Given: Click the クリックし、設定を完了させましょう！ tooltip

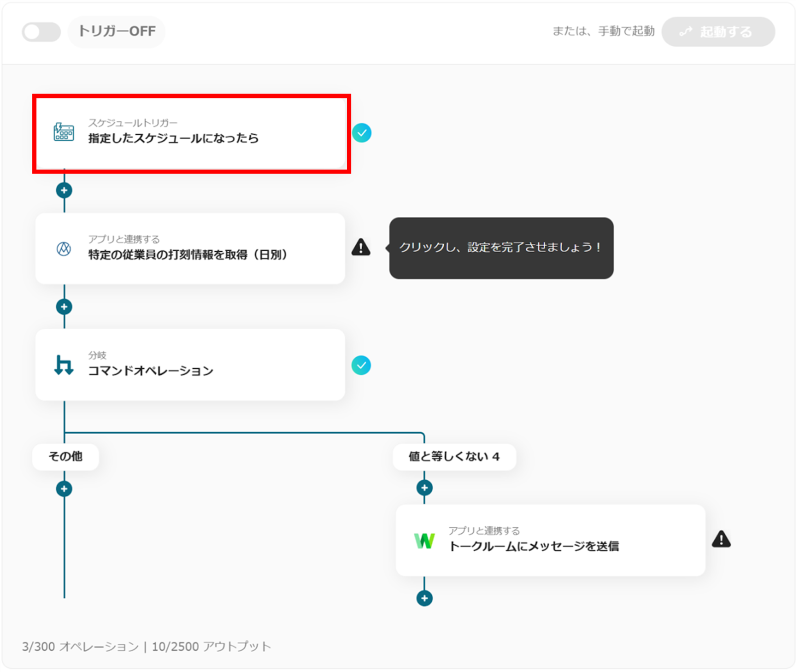Looking at the screenshot, I should [501, 248].
